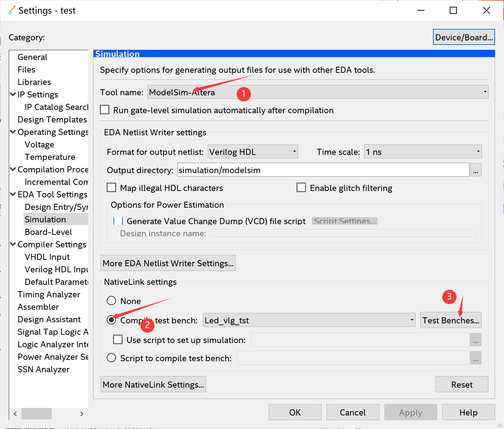Open the Time scale dropdown
Image resolution: width=504 pixels, height=429 pixels.
pos(478,151)
